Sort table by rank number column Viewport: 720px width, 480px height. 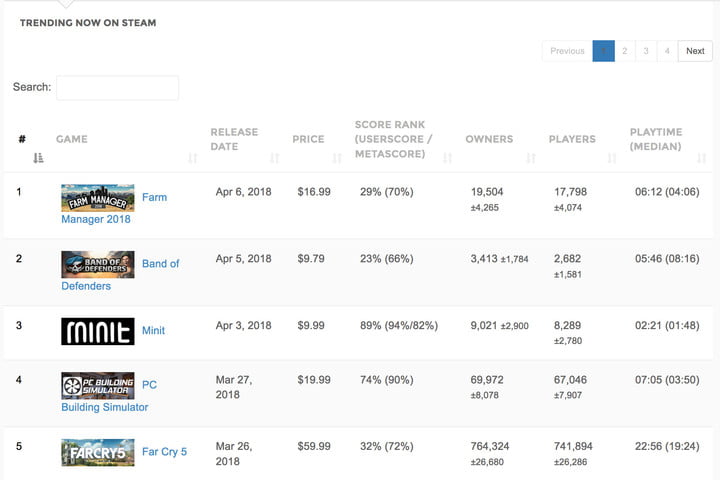[38, 158]
